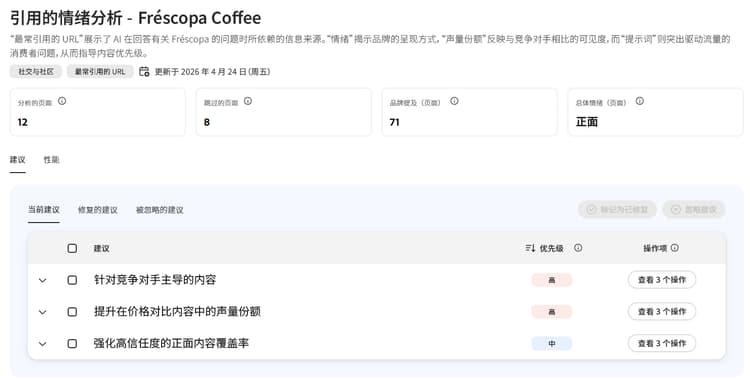750x379 pixels.
Task: Click the 忽略建议 button
Action: pyautogui.click(x=694, y=210)
